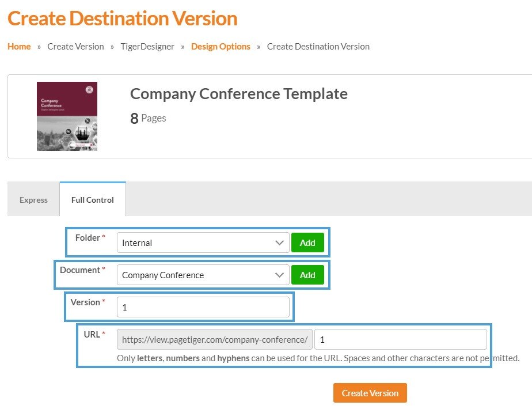The height and width of the screenshot is (413, 532).
Task: Click the editable URL suffix input field
Action: click(400, 340)
